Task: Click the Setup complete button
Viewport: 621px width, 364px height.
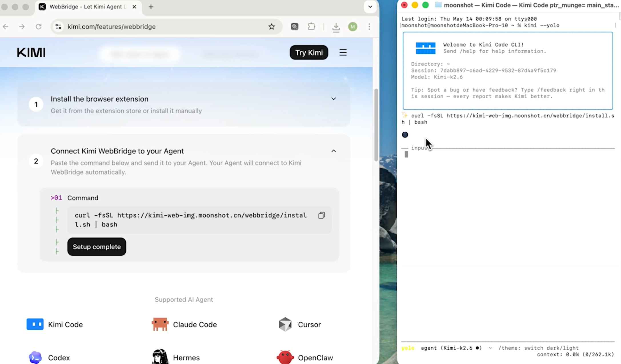Action: [97, 247]
